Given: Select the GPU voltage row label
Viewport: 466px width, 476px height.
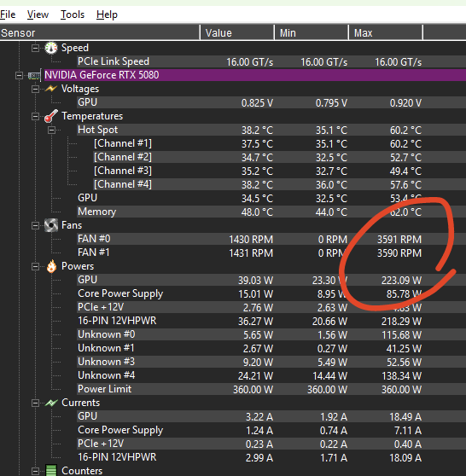Looking at the screenshot, I should pos(87,102).
